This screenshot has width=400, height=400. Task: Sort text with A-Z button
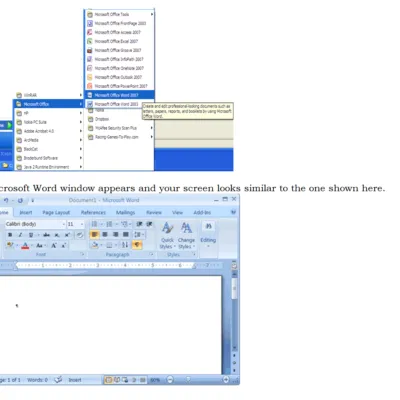(125, 245)
